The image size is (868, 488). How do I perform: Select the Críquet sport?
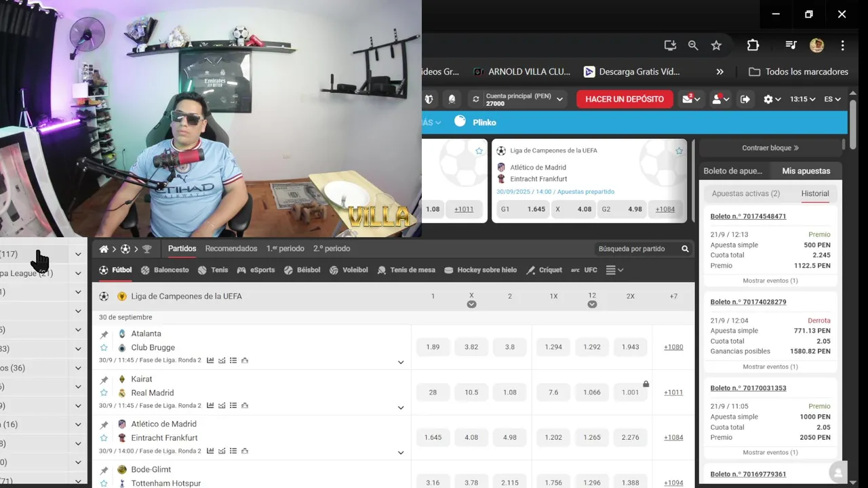point(545,270)
